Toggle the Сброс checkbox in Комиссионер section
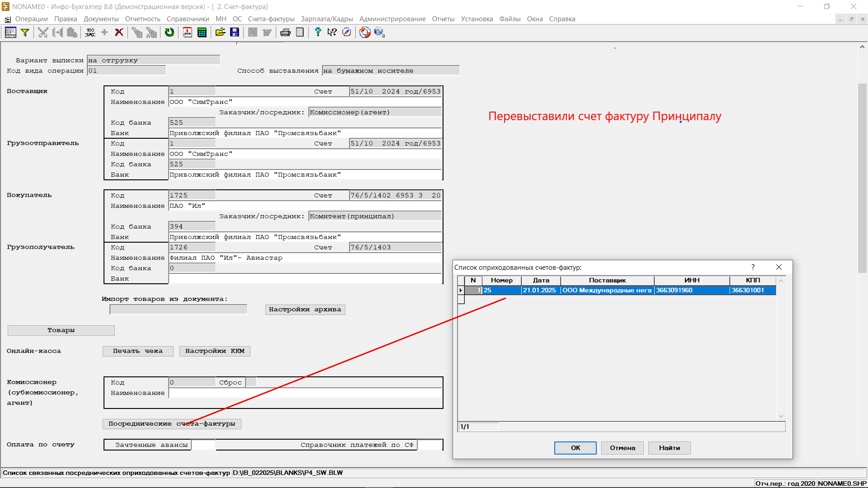Viewport: 868px width, 488px height. [251, 382]
